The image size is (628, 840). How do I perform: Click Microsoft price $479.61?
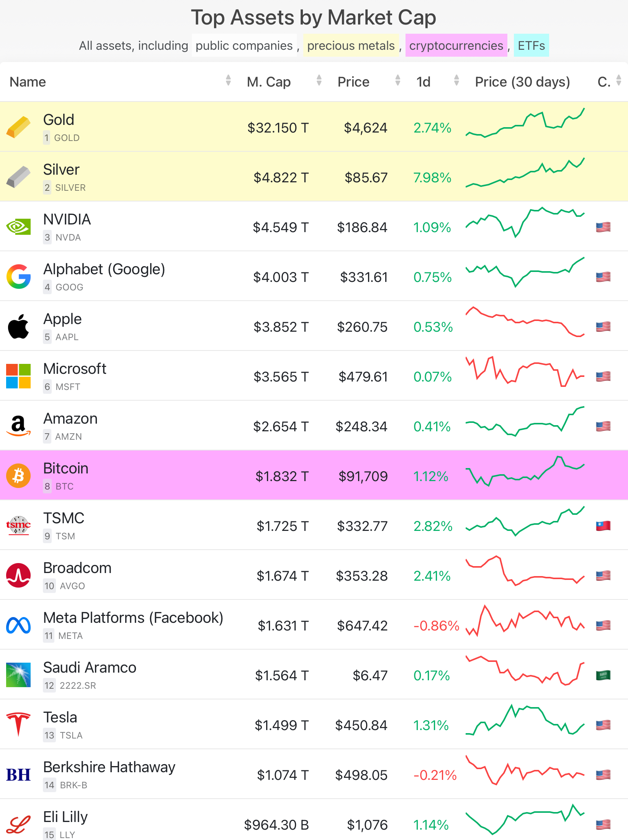click(363, 377)
